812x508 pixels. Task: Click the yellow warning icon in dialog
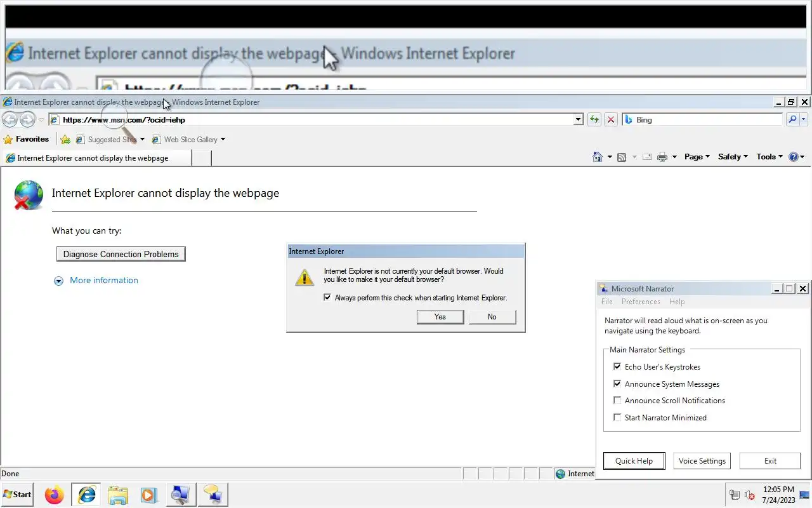pyautogui.click(x=304, y=277)
